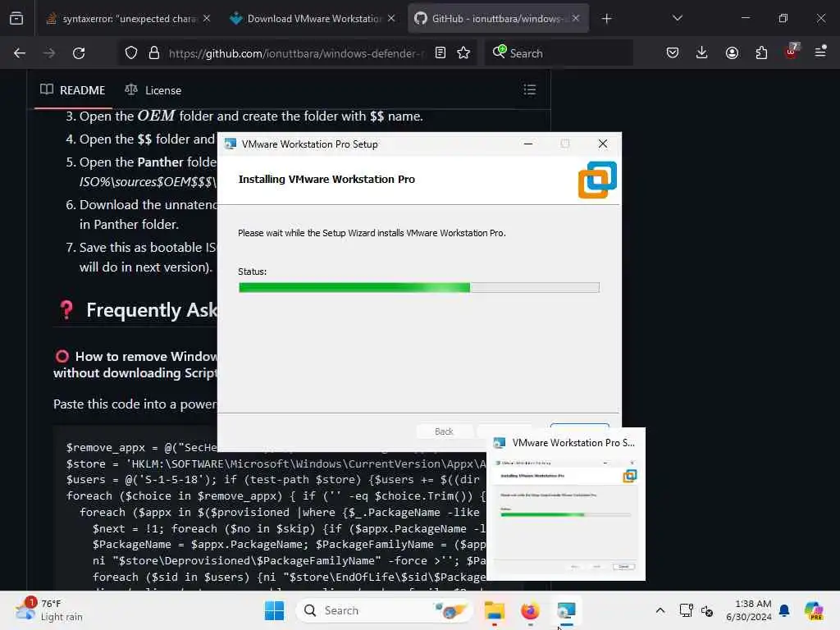Viewport: 840px width, 630px height.
Task: Click the "$remove_appx" code line
Action: pyautogui.click(x=142, y=447)
